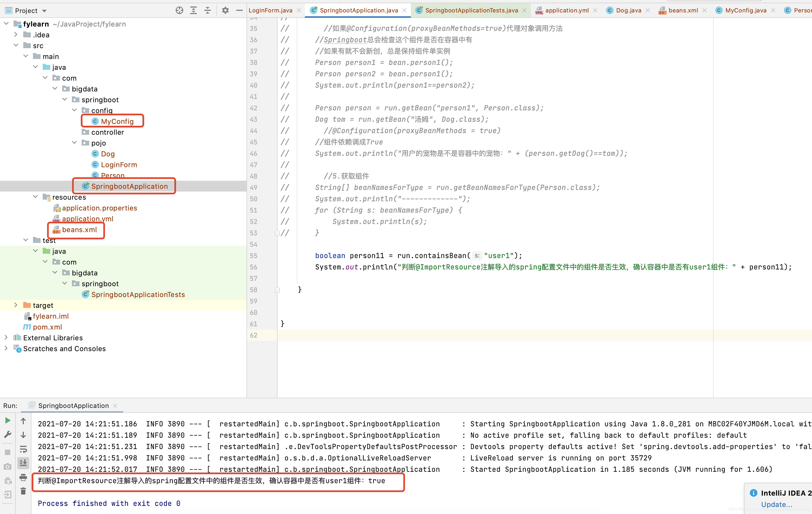Expand the target folder

16,305
